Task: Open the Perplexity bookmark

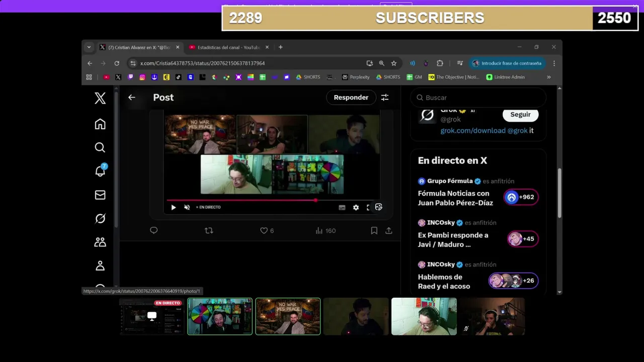Action: click(x=356, y=77)
